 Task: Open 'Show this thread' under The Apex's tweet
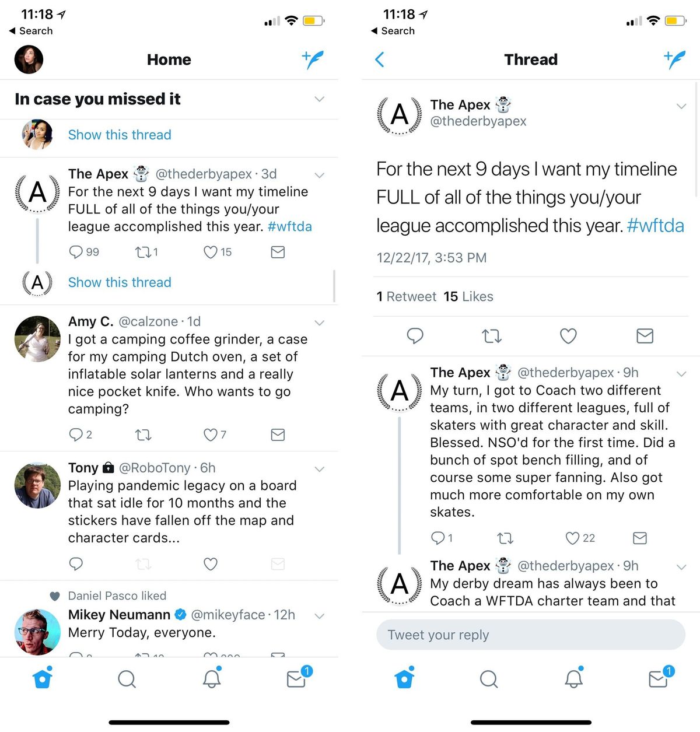coord(120,282)
